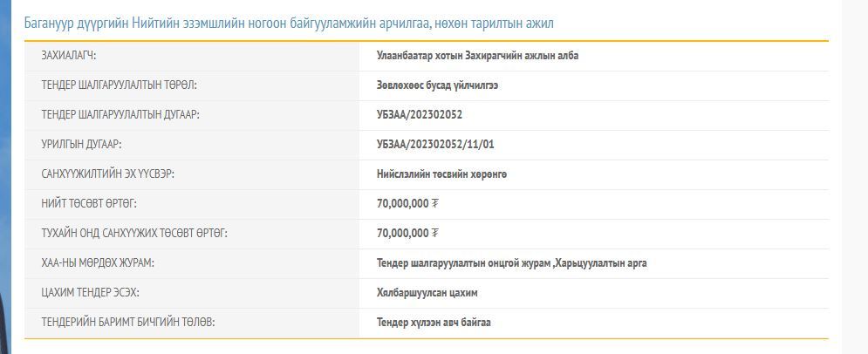Click the 70,000,000 ₮ amount beside "ТУХАЙН ОНД САНХҮҮЖИХ"
The height and width of the screenshot is (354, 868).
pos(407,234)
